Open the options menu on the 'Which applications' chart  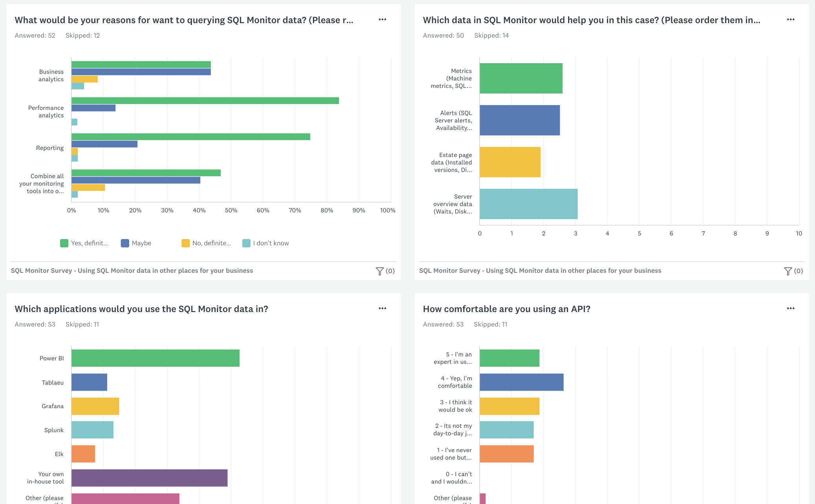[x=382, y=309]
